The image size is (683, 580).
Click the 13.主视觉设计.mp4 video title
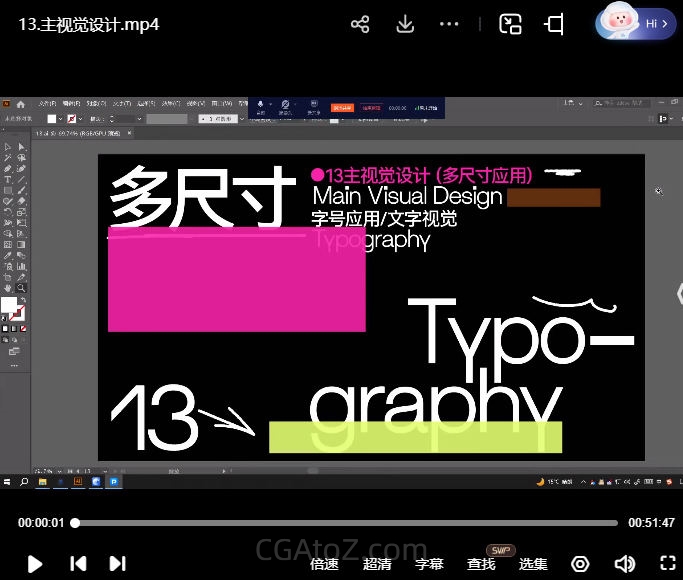(88, 24)
